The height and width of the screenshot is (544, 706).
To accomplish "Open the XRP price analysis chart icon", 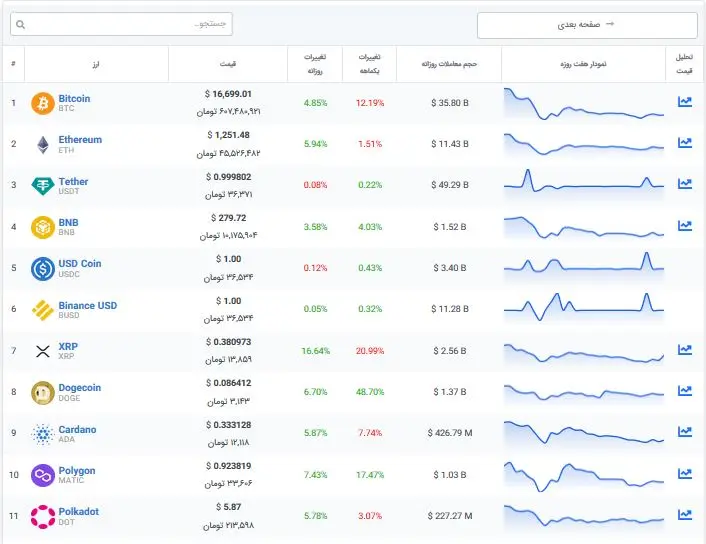I will pyautogui.click(x=684, y=349).
